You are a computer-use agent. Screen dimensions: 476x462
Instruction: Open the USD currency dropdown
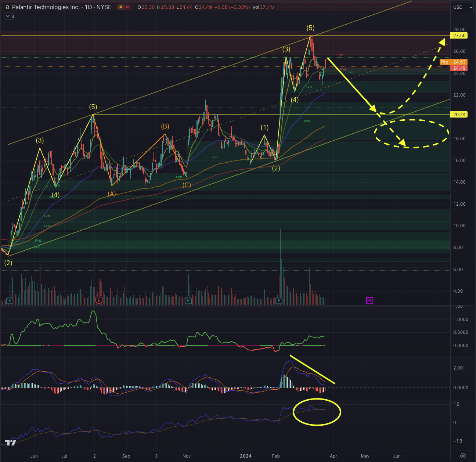coord(462,7)
